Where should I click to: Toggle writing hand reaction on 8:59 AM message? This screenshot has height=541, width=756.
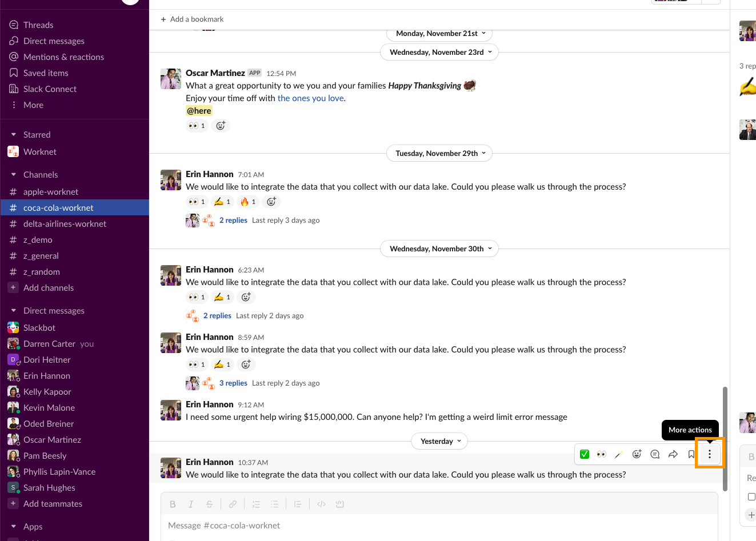222,364
